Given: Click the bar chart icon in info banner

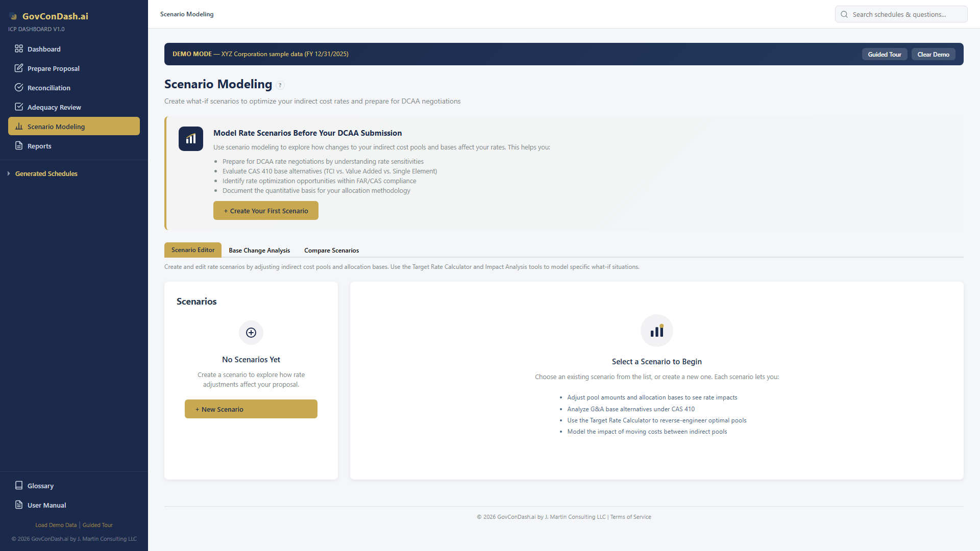Looking at the screenshot, I should pyautogui.click(x=191, y=139).
